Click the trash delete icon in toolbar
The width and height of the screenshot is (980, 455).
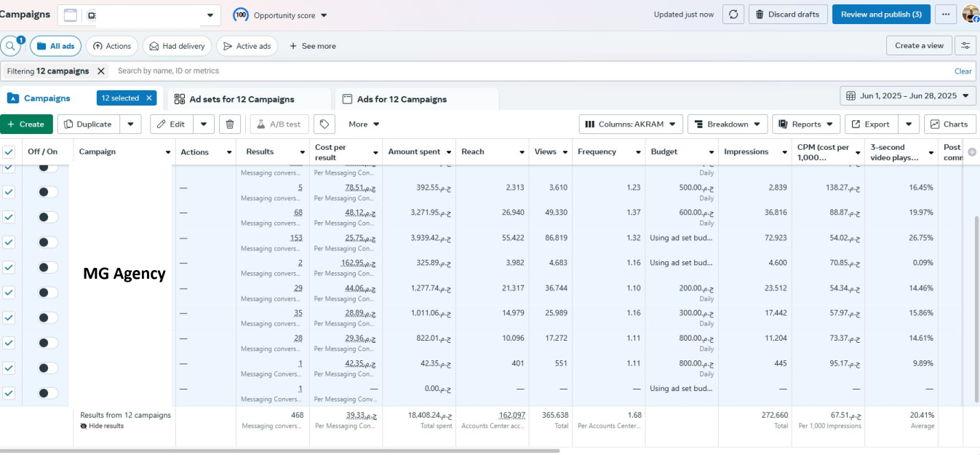click(230, 124)
